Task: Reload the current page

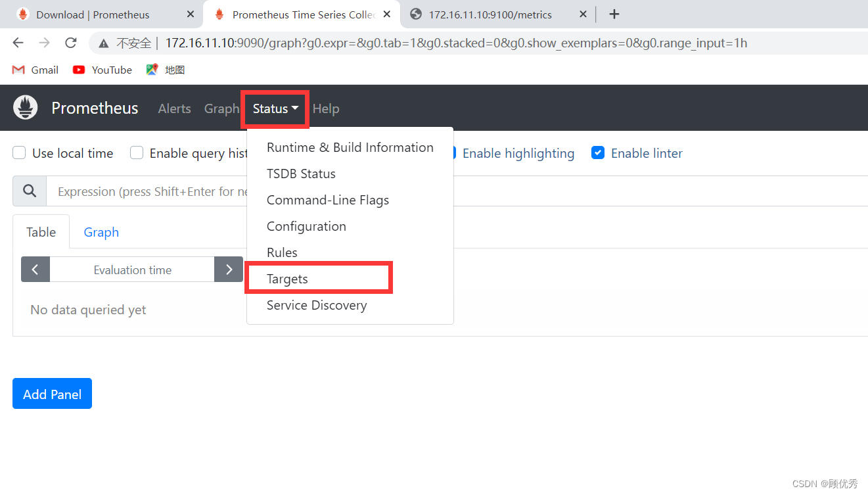Action: coord(70,43)
